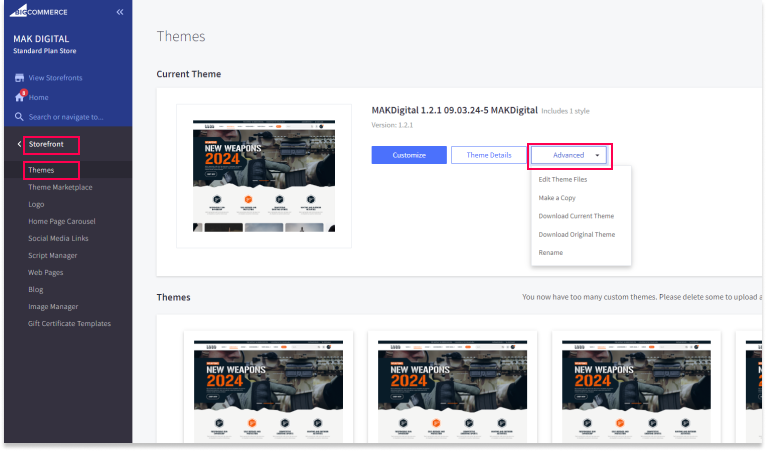
Task: Open Theme Details
Action: pos(488,155)
